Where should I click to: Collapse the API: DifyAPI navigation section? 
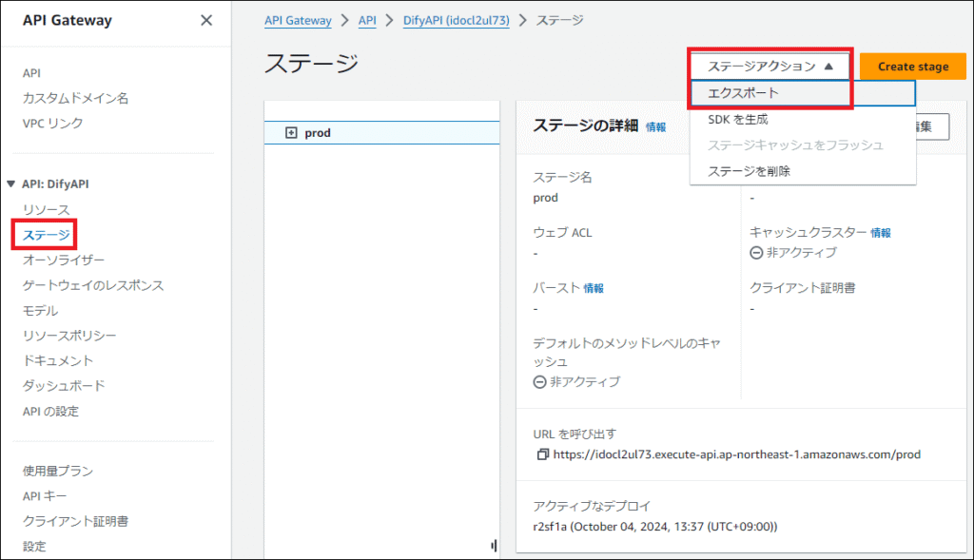11,184
